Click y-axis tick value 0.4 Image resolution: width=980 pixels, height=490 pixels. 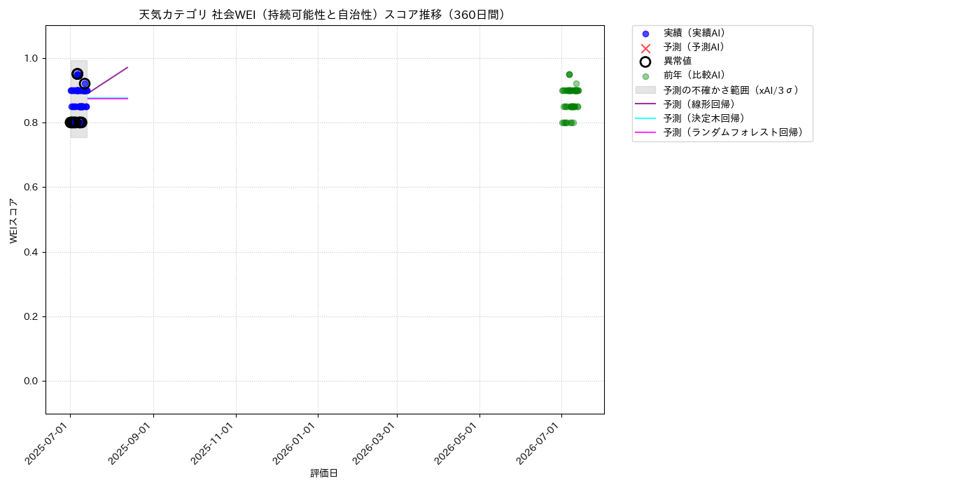click(31, 252)
